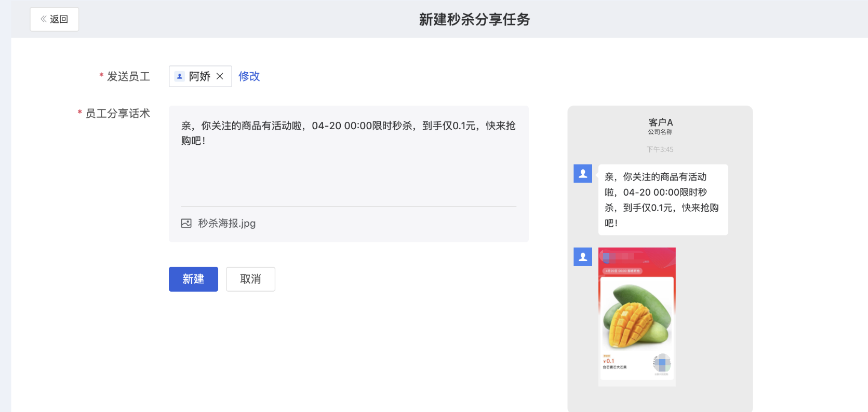Open the 秒杀海报.jpg attachment name
This screenshot has width=868, height=412.
(227, 223)
